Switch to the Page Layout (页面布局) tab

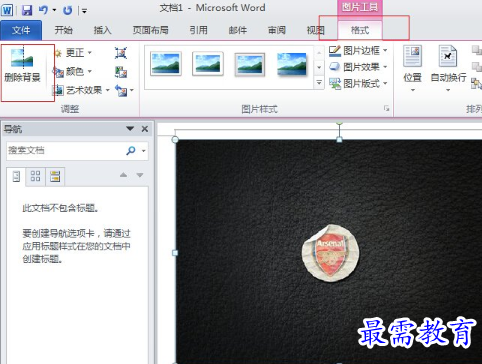150,30
